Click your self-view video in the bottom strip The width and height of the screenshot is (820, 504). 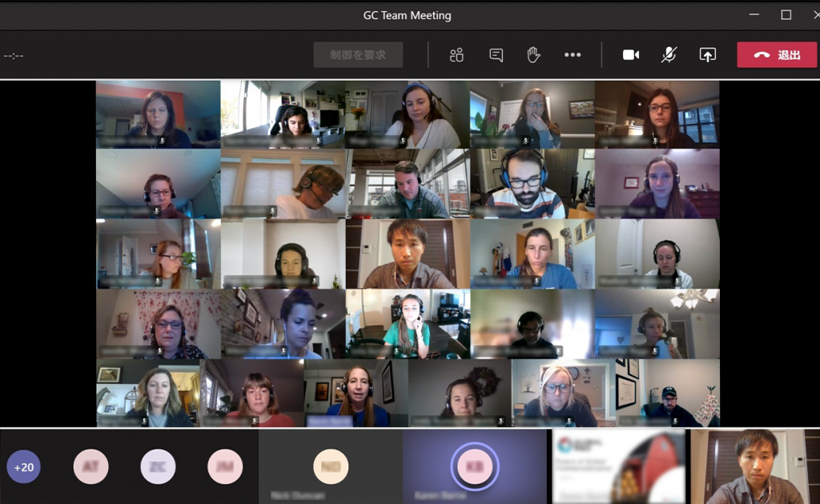point(754,466)
